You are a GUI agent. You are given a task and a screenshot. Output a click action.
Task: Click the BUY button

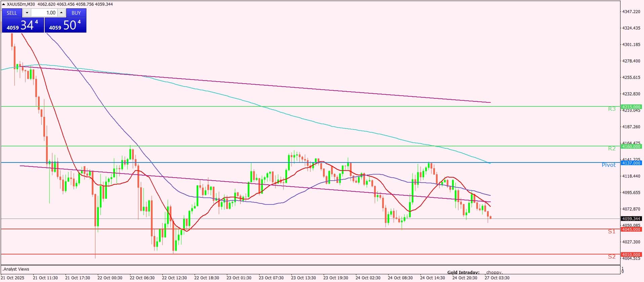tap(76, 13)
